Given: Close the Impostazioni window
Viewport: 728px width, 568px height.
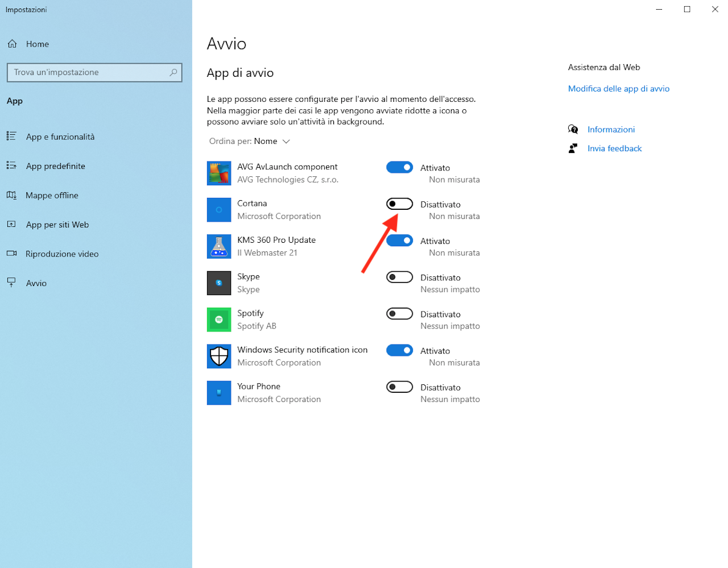Looking at the screenshot, I should point(715,9).
